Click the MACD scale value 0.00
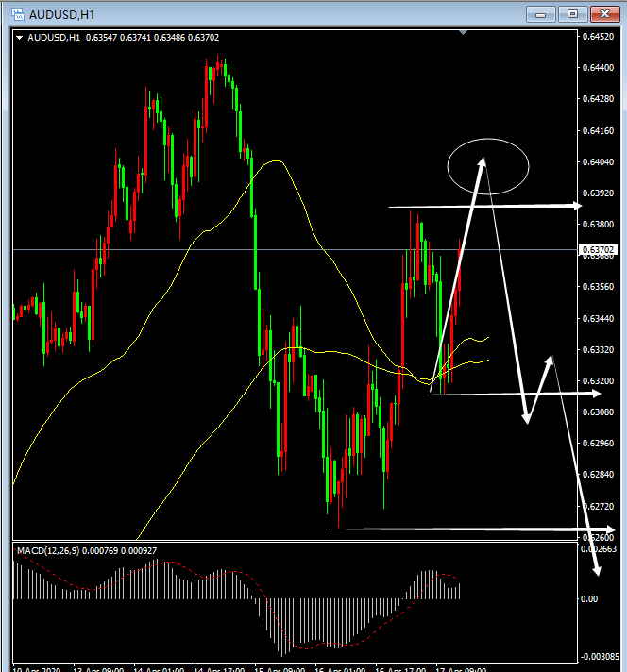Viewport: 627px width, 672px height. [589, 599]
